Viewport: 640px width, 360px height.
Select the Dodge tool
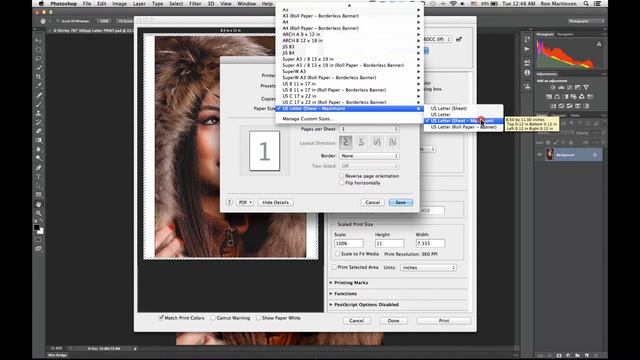click(38, 158)
